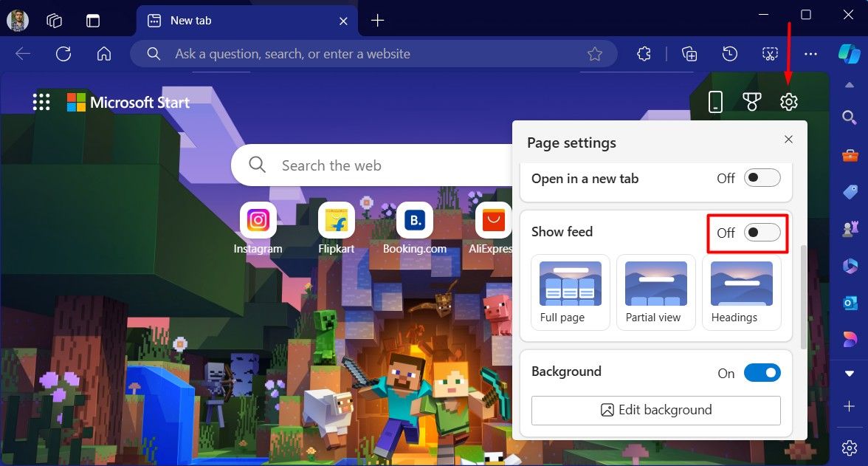868x466 pixels.
Task: Open the sidebar Designer icon
Action: tap(849, 339)
